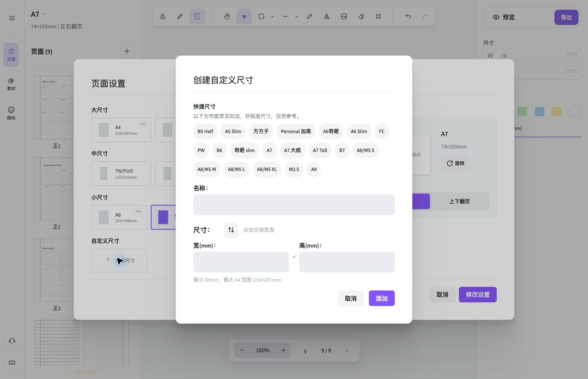This screenshot has height=379, width=588.
Task: Click the headset support icon
Action: tap(12, 341)
